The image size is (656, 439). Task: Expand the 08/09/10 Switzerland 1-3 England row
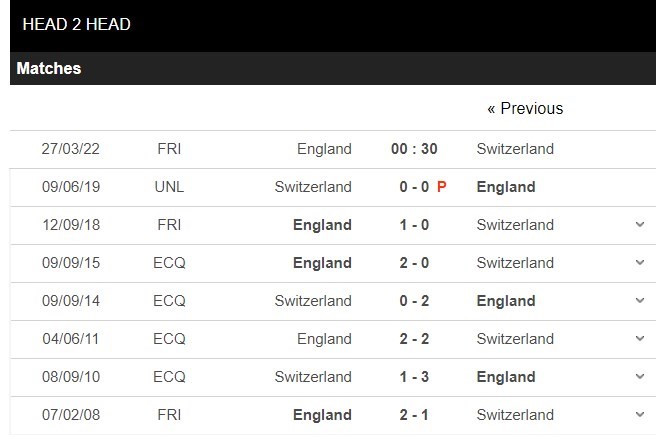pos(640,377)
